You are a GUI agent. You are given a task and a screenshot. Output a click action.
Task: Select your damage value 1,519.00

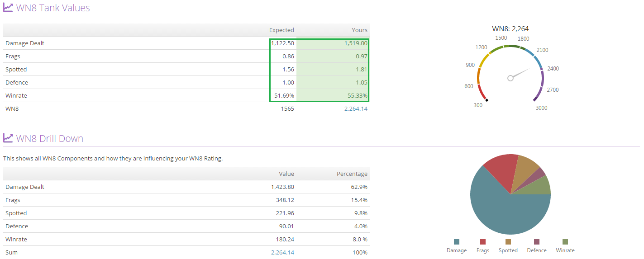pos(356,43)
